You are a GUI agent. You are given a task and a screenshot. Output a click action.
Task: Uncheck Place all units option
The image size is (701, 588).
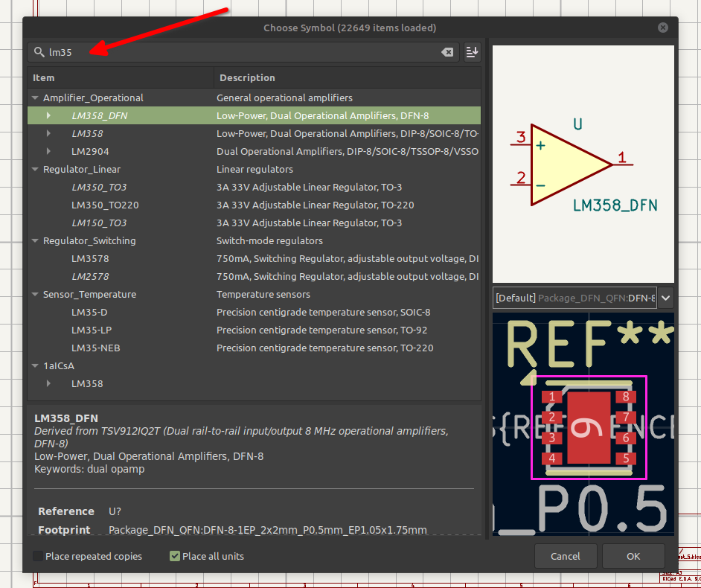point(175,556)
